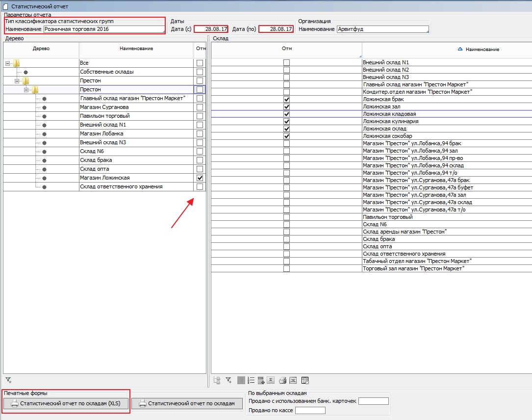
Task: Uncheck the Магазин Ложинская checkbox in tree
Action: [200, 178]
